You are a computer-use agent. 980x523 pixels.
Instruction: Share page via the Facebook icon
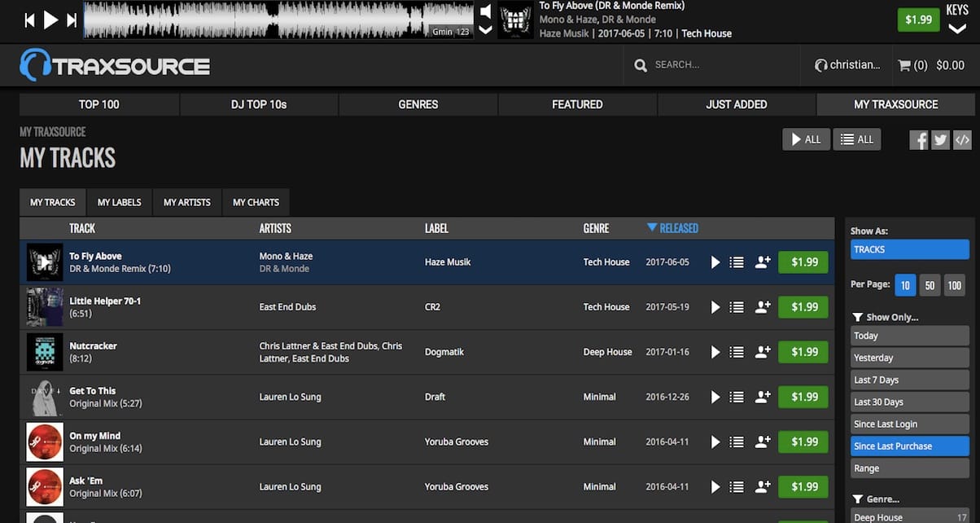(919, 139)
